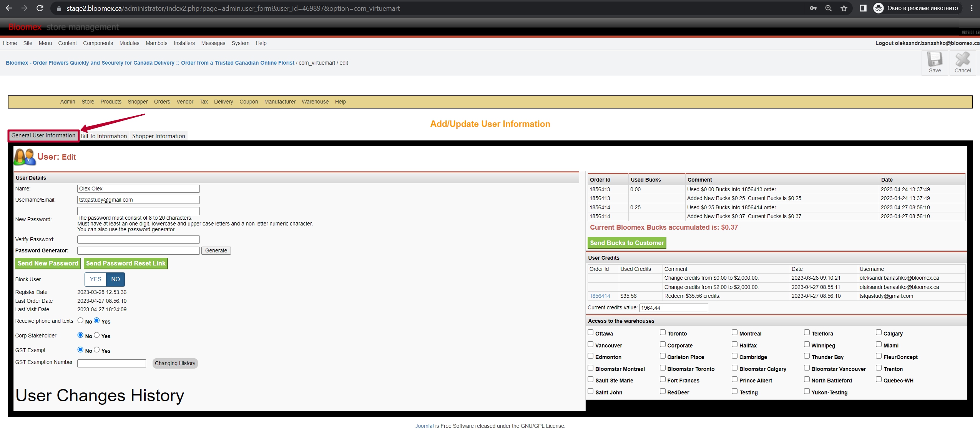Select No for GST Exempt

click(80, 350)
